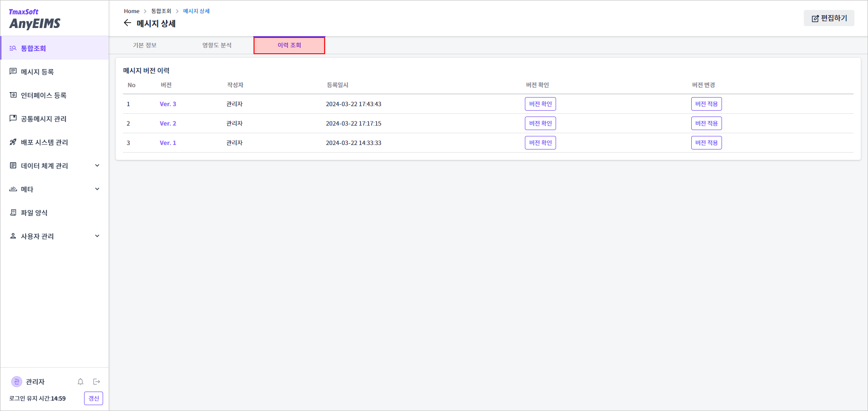Click the 관리자 user avatar
The image size is (868, 411).
(x=17, y=382)
